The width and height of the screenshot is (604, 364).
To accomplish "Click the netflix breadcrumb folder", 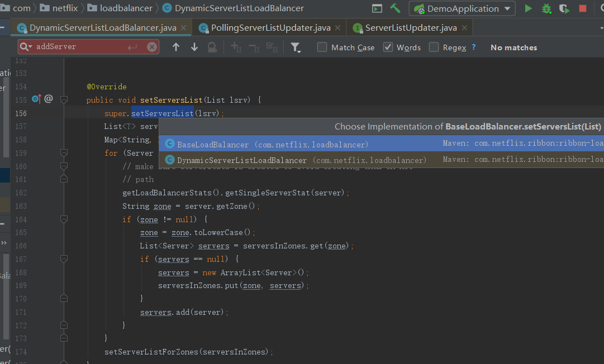I will pyautogui.click(x=59, y=8).
